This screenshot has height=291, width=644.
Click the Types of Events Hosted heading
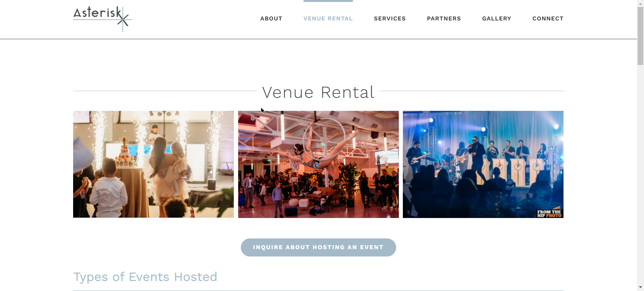145,277
